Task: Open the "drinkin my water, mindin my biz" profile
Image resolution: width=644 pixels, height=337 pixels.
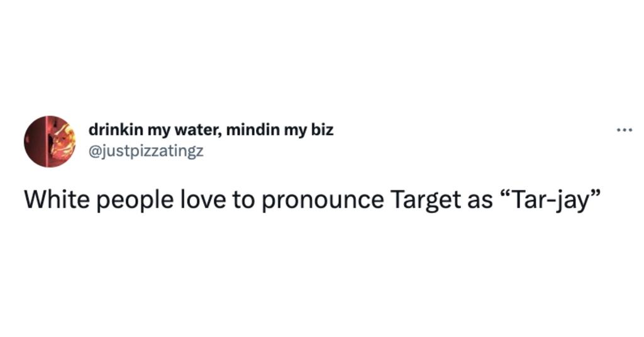Action: point(211,130)
